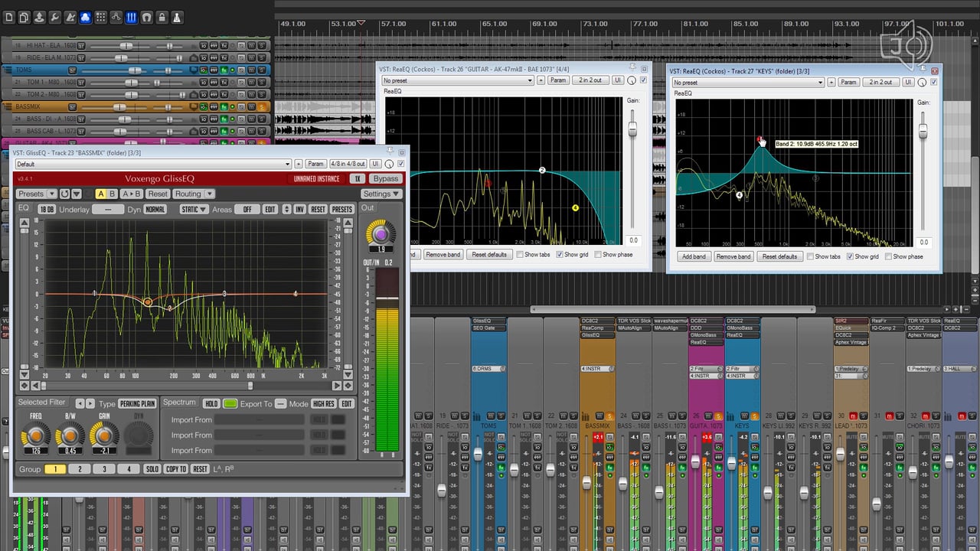This screenshot has width=980, height=551.
Task: Open the GlissEQ Presets menu
Action: coord(36,194)
